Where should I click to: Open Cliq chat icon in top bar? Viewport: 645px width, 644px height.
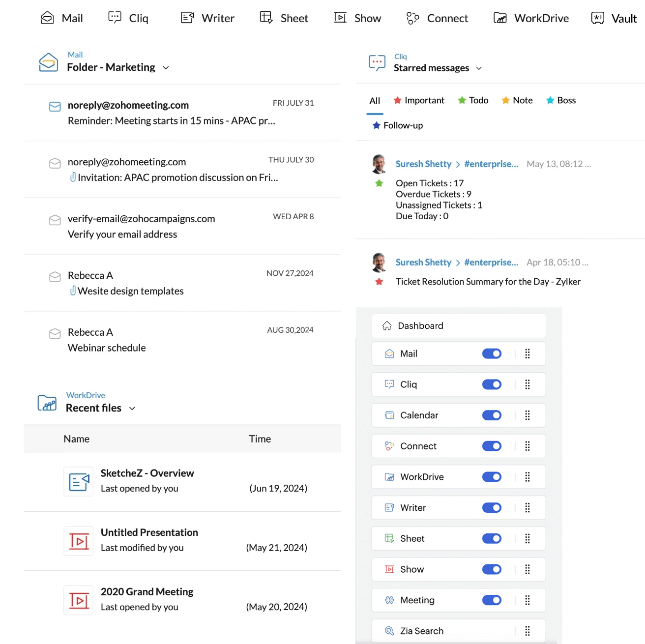(x=115, y=18)
